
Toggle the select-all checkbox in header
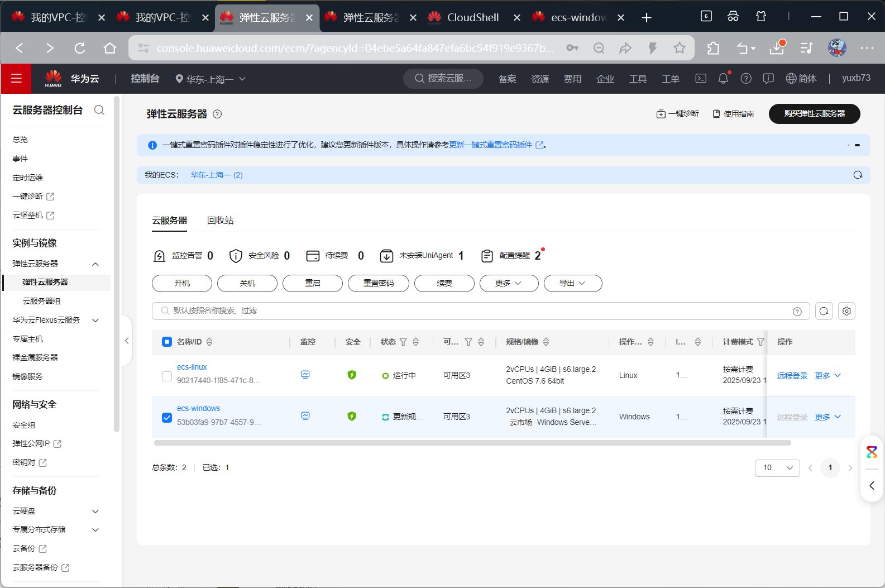(x=167, y=342)
